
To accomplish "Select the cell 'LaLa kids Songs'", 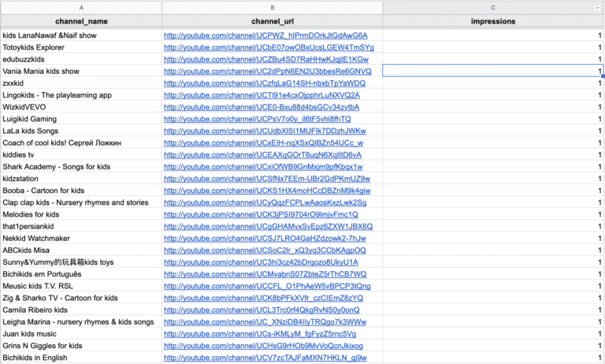I will click(81, 132).
